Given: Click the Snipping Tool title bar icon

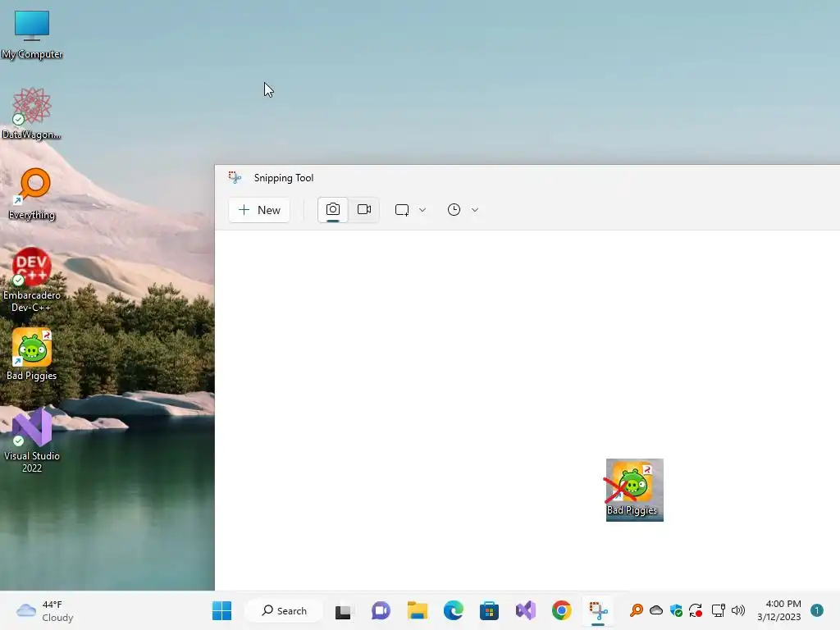Looking at the screenshot, I should [235, 177].
